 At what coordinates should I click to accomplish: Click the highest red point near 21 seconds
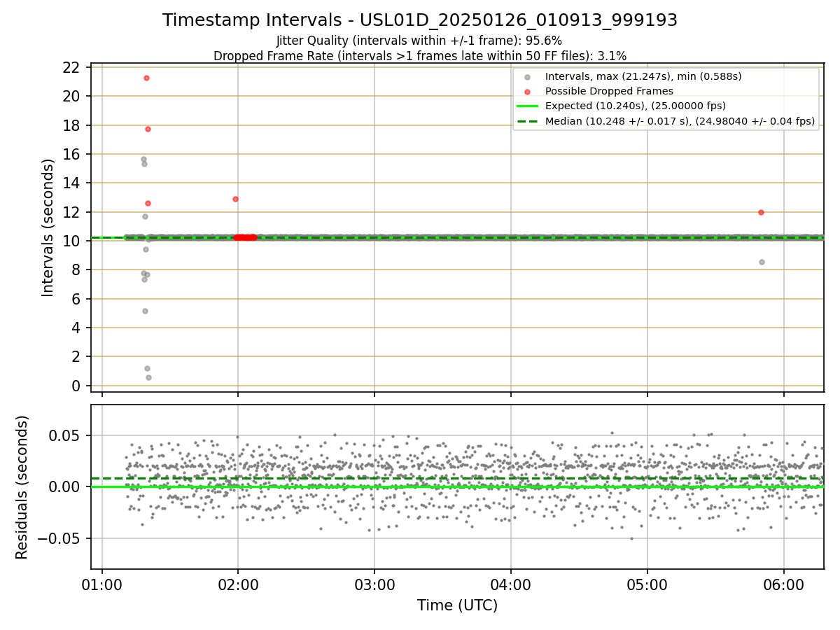(x=146, y=78)
